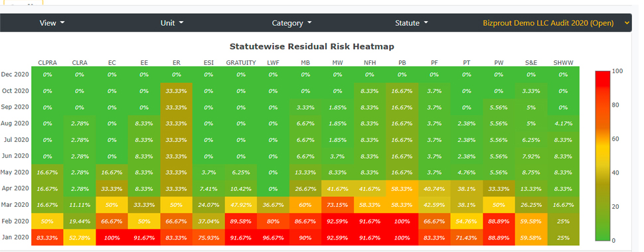Screen dimensions: 644x252
Task: Select the LWF Jan 2020 96.67% cell
Action: pyautogui.click(x=273, y=237)
